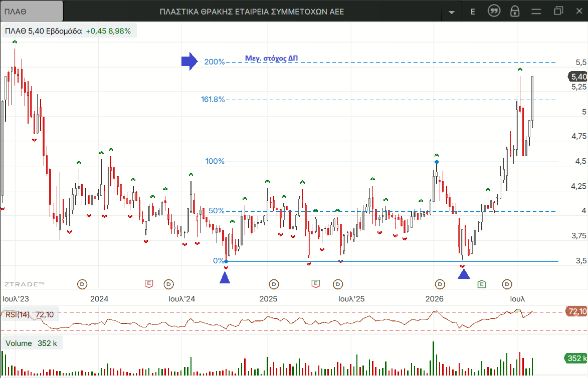The height and width of the screenshot is (378, 588).
Task: Click the D dividend marker before Ιουλ'25
Action: click(x=338, y=284)
